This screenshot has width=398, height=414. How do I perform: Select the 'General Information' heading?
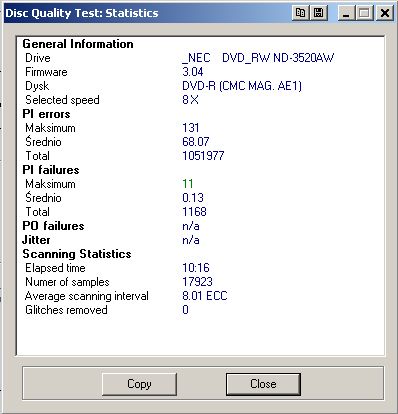(78, 44)
